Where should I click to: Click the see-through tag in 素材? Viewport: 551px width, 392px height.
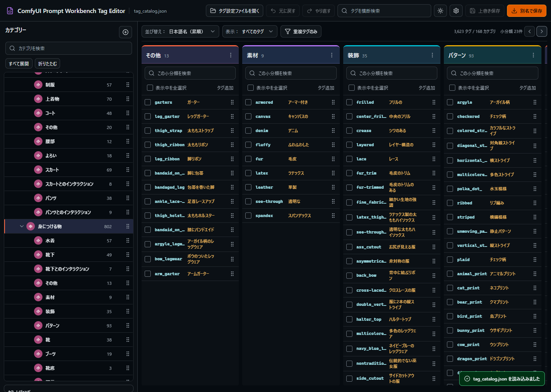pyautogui.click(x=269, y=201)
